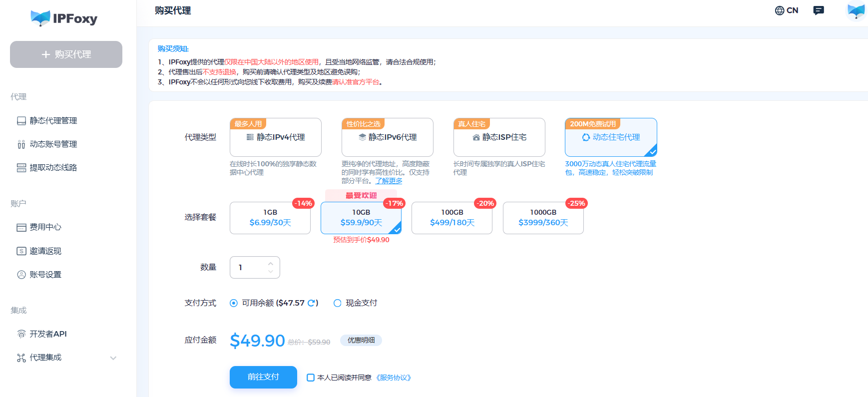The width and height of the screenshot is (868, 397).
Task: Open 优惠明细 discount details
Action: (361, 340)
